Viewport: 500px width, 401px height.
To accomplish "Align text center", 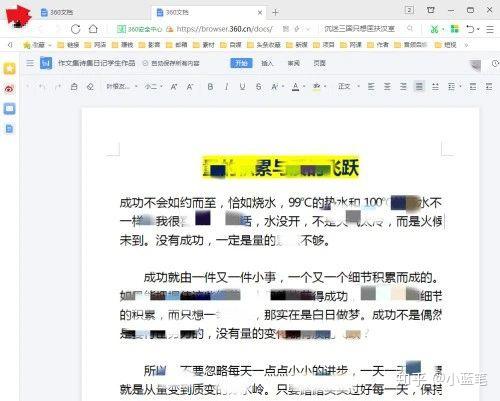I will [387, 87].
